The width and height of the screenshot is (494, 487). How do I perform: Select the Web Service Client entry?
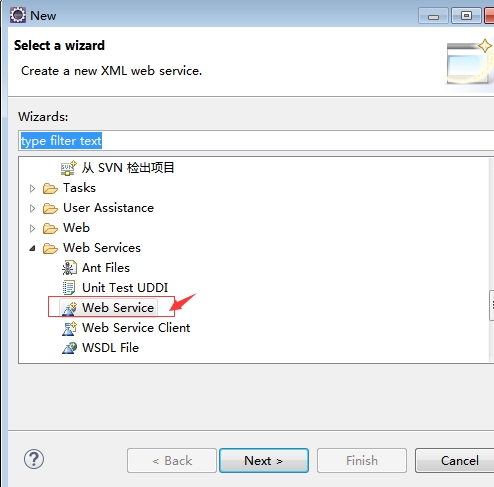136,328
